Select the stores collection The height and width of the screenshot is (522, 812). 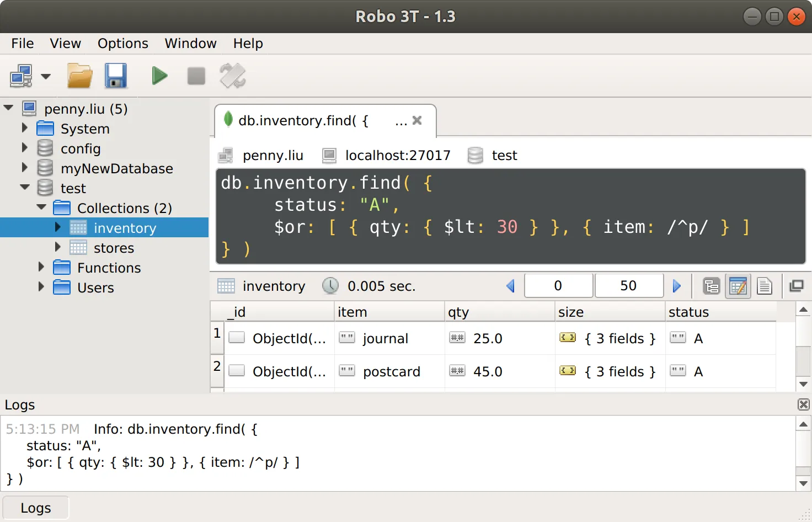pyautogui.click(x=114, y=248)
